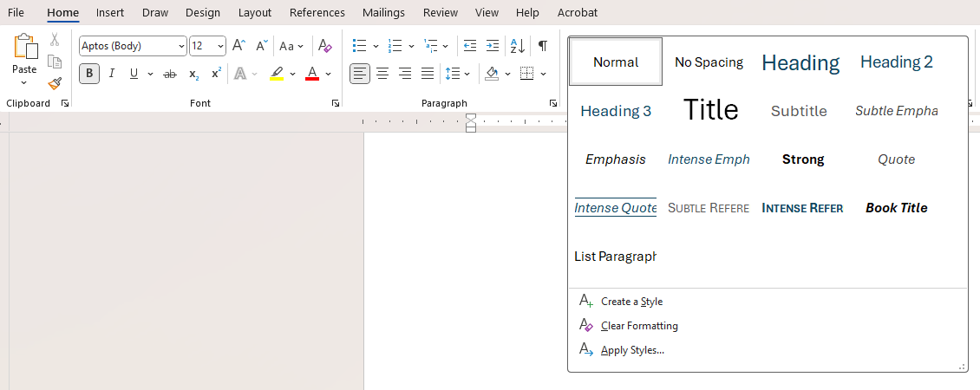Click the Line and Paragraph Spacing icon
The image size is (980, 390).
pyautogui.click(x=453, y=74)
